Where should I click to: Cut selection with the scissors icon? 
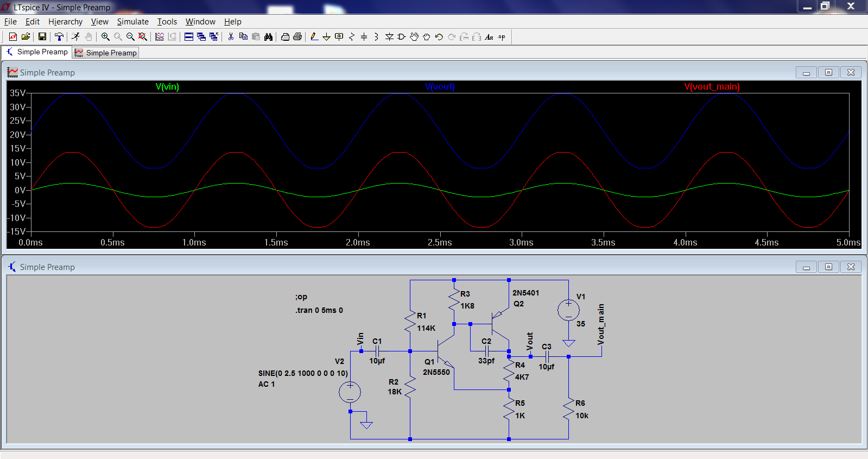(231, 36)
